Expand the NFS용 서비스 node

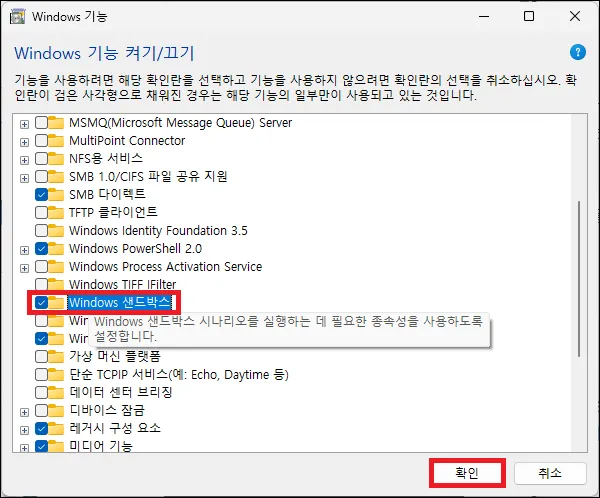(24, 160)
